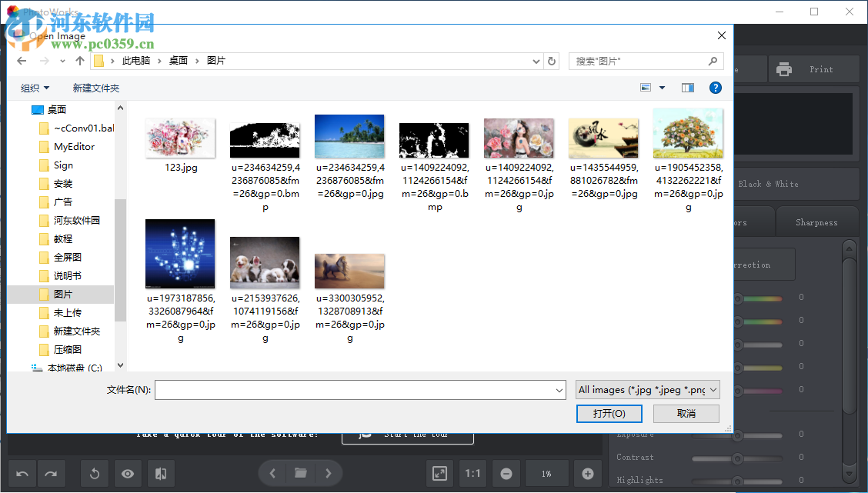Click the 1:1 zoom ratio icon

472,473
